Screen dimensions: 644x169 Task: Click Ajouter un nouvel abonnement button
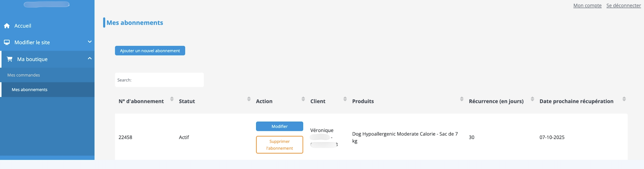(x=150, y=51)
